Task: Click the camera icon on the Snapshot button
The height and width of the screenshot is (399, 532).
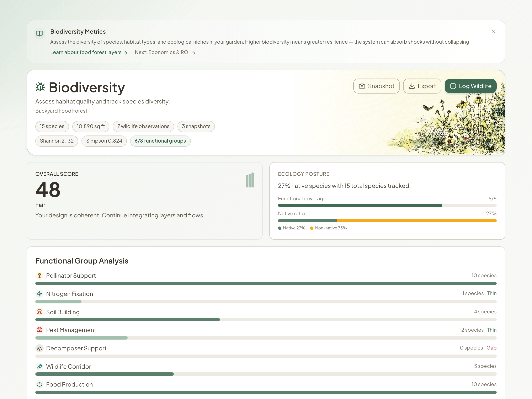Action: (x=362, y=86)
